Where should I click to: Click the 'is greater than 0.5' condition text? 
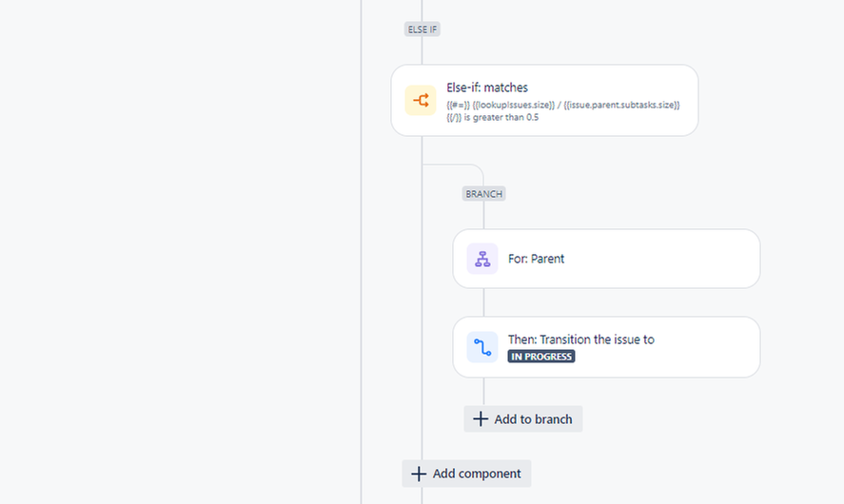501,117
